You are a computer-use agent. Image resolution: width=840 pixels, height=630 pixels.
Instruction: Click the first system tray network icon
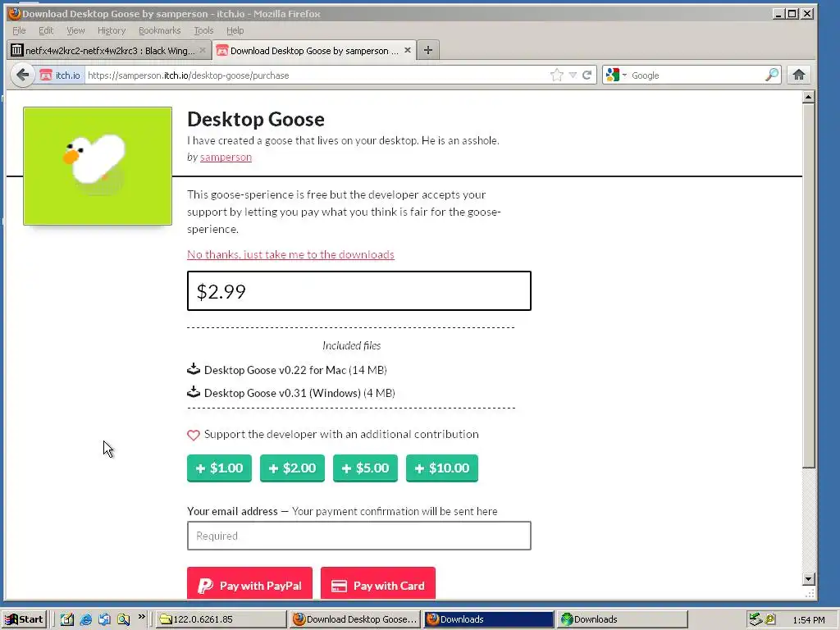(x=755, y=619)
